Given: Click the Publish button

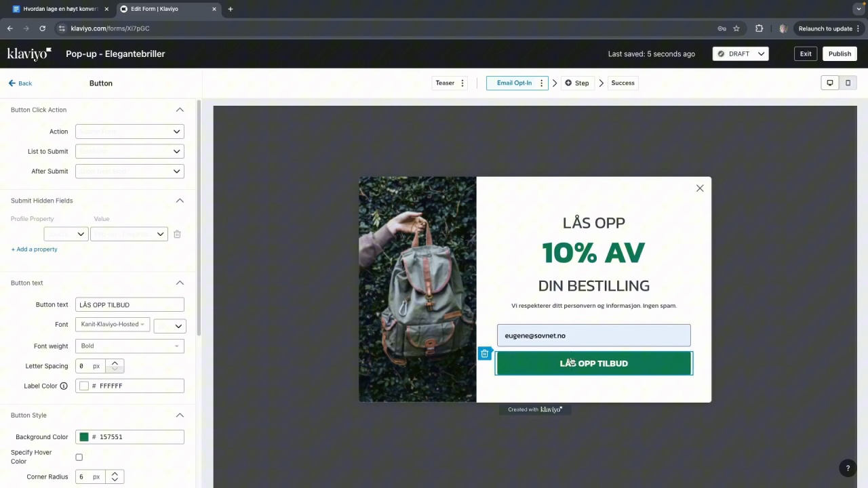Looking at the screenshot, I should (x=840, y=54).
